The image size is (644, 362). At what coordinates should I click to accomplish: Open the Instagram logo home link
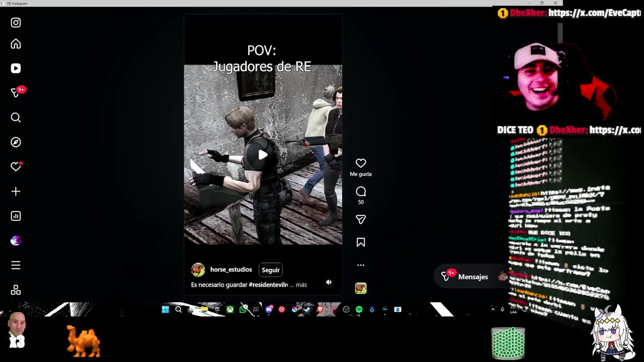[x=16, y=23]
